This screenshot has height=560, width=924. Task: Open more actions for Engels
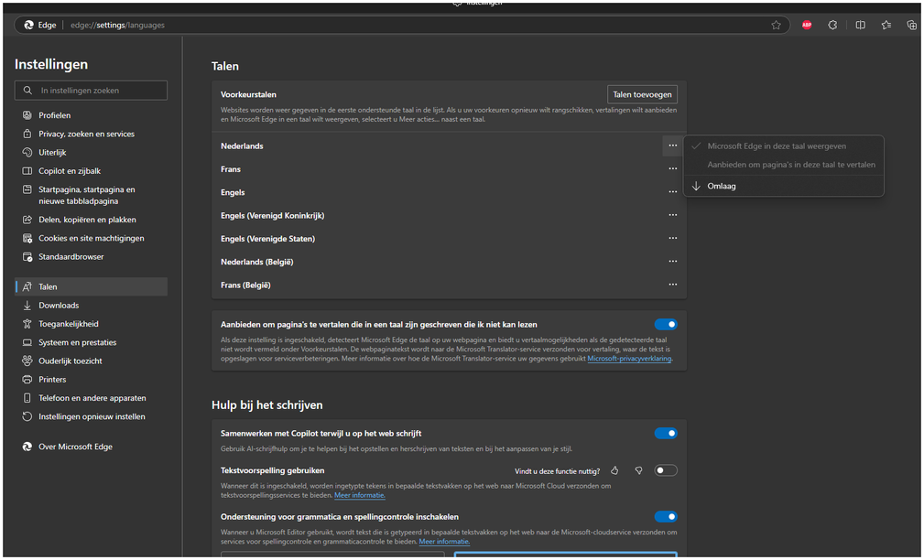point(672,192)
